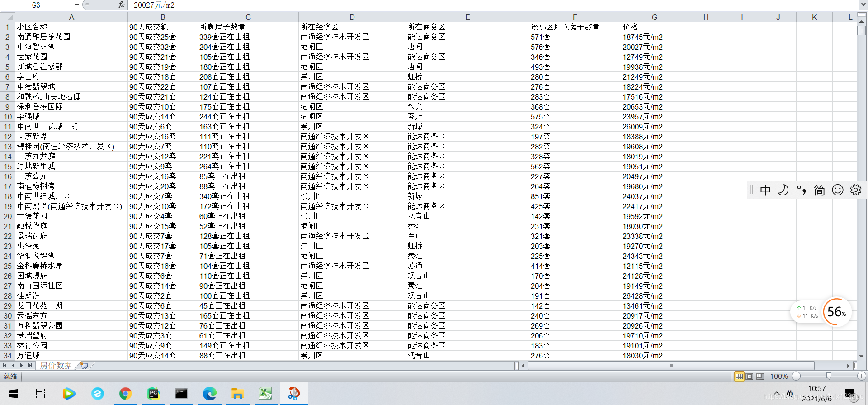Select price cell 18745元/m2
868x405 pixels.
tap(654, 37)
